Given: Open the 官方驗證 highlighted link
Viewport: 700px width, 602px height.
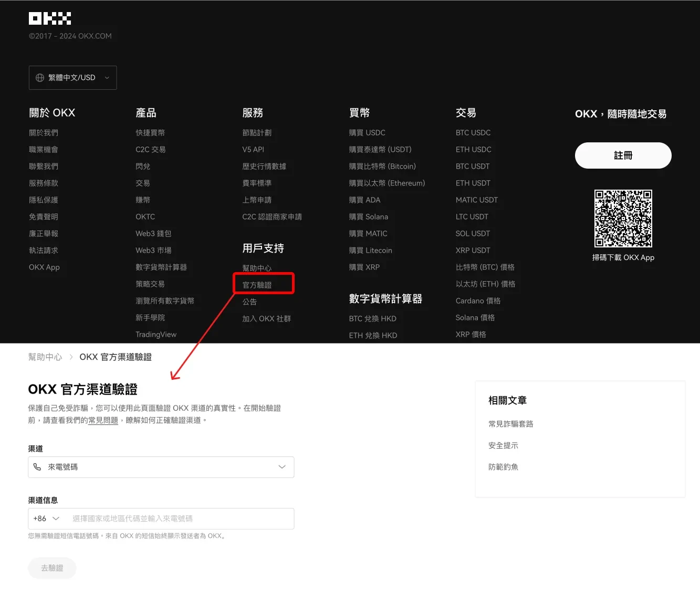Looking at the screenshot, I should pyautogui.click(x=257, y=284).
